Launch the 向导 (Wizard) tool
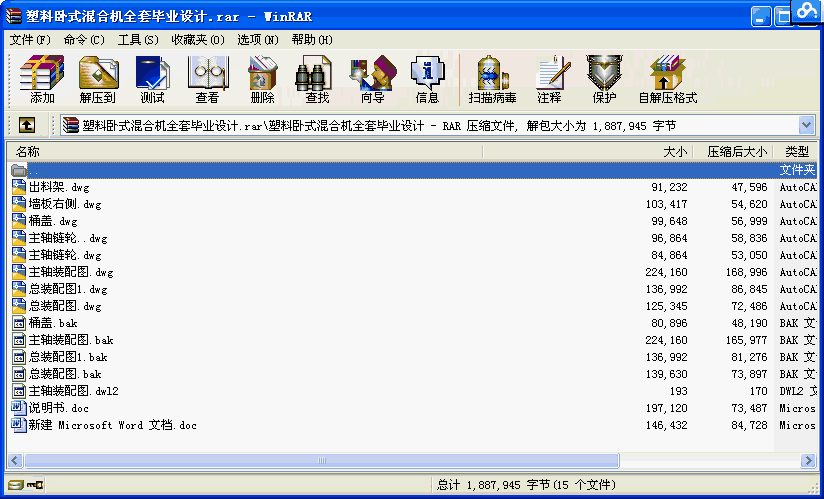This screenshot has height=499, width=824. (372, 79)
